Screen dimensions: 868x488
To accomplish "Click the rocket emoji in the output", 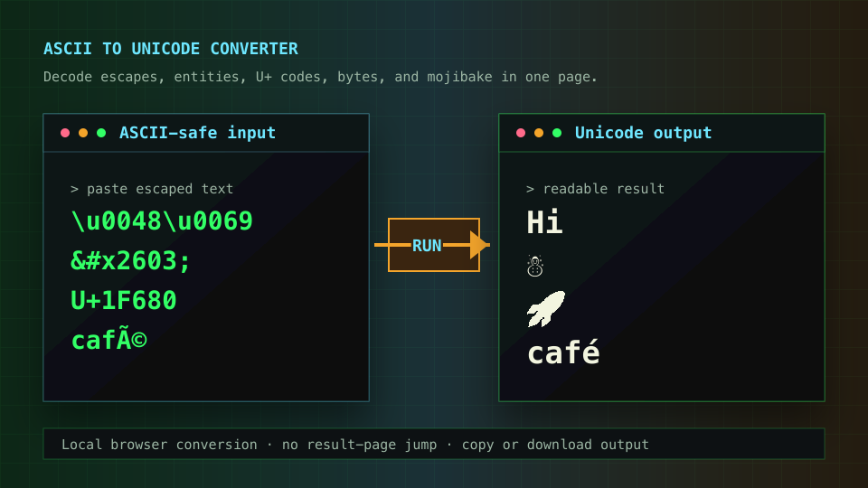I will point(546,309).
